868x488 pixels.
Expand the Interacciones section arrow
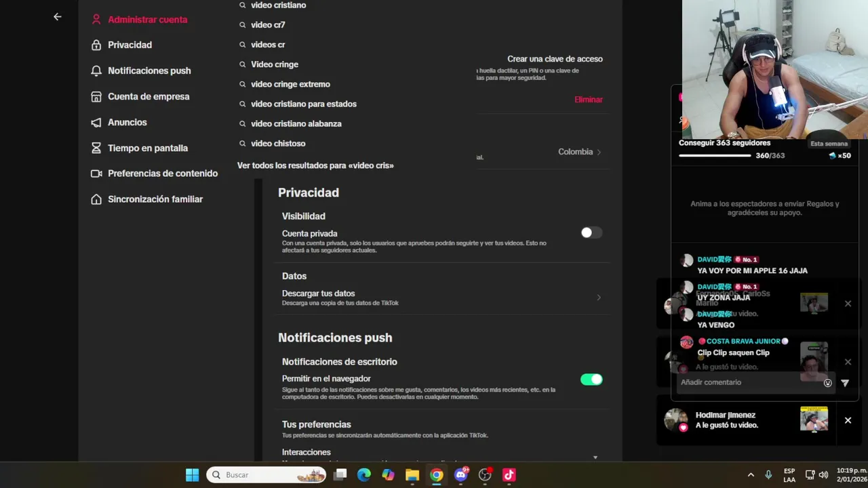[595, 457]
